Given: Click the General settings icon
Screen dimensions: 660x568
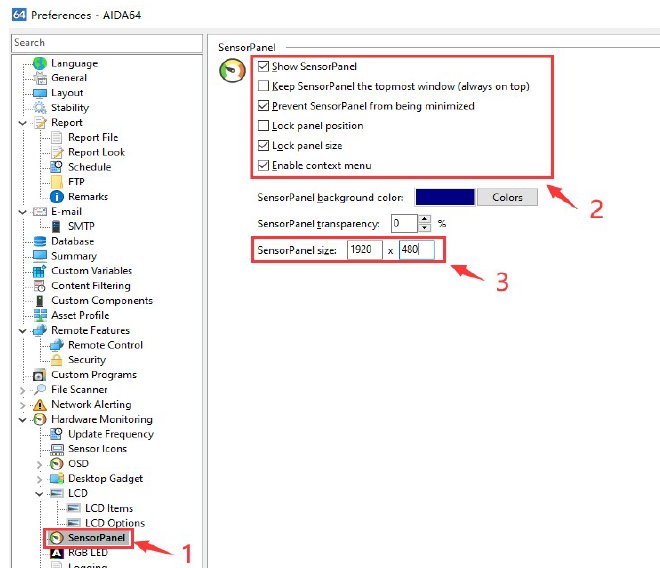Looking at the screenshot, I should (x=40, y=78).
